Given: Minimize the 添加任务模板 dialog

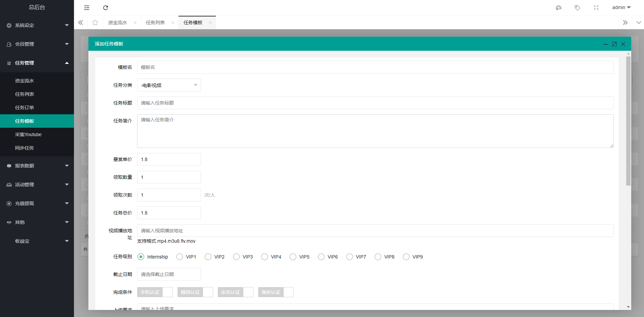Looking at the screenshot, I should 606,44.
